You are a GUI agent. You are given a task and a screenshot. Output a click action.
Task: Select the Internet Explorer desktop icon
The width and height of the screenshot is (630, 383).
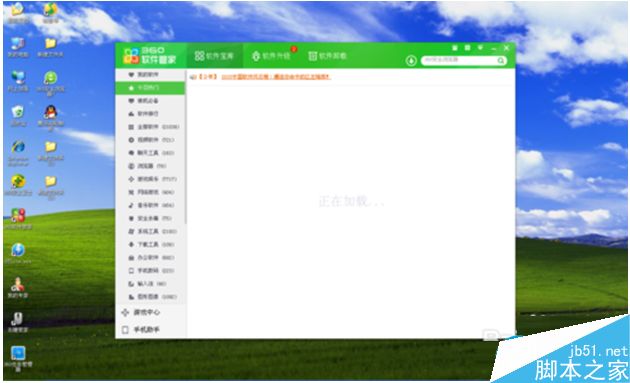click(x=18, y=153)
